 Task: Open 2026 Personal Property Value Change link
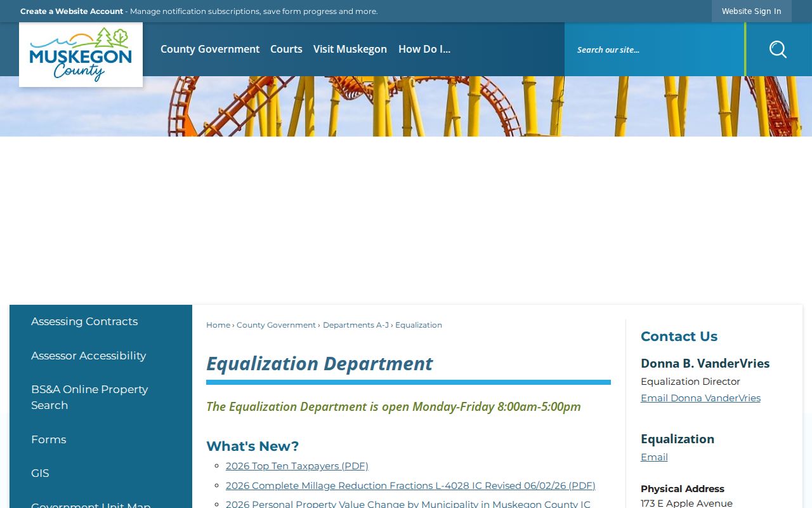click(408, 504)
